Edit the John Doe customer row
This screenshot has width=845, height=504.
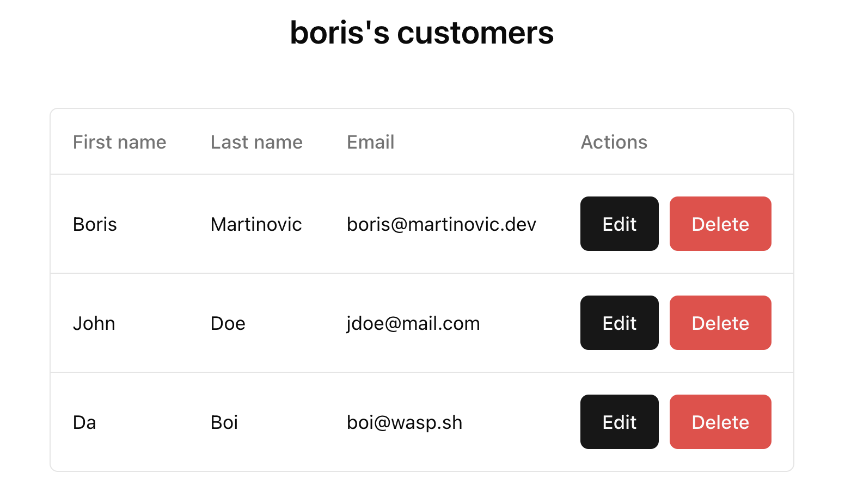coord(619,323)
